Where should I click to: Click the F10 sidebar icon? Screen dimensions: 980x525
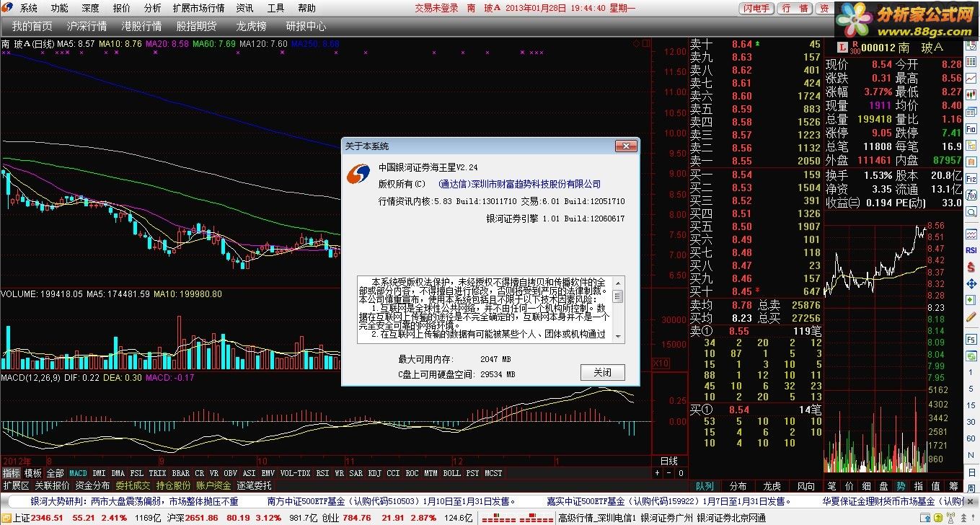(971, 129)
